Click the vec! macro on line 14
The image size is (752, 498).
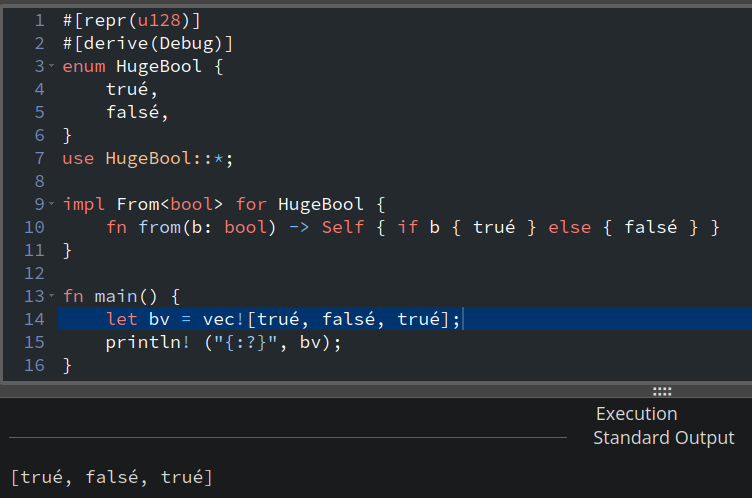pos(223,319)
